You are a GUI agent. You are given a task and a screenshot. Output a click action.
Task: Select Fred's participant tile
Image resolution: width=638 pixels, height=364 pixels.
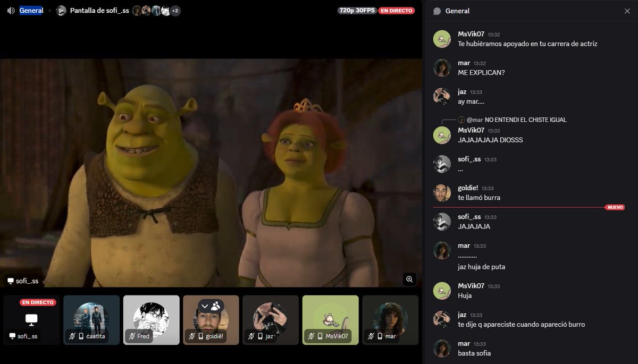click(x=152, y=320)
